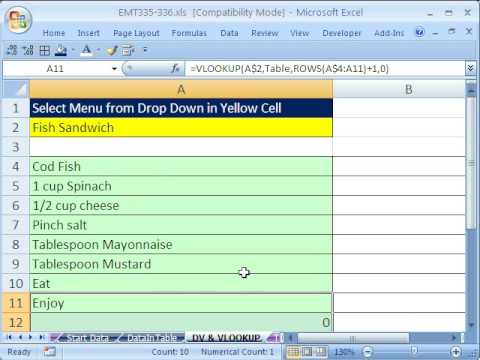Click in the Name Box showing A11

[x=55, y=69]
